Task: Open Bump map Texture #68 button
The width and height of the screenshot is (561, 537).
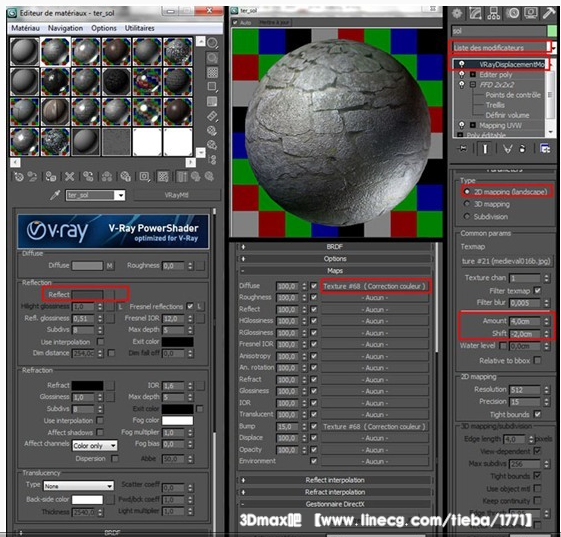Action: 375,426
